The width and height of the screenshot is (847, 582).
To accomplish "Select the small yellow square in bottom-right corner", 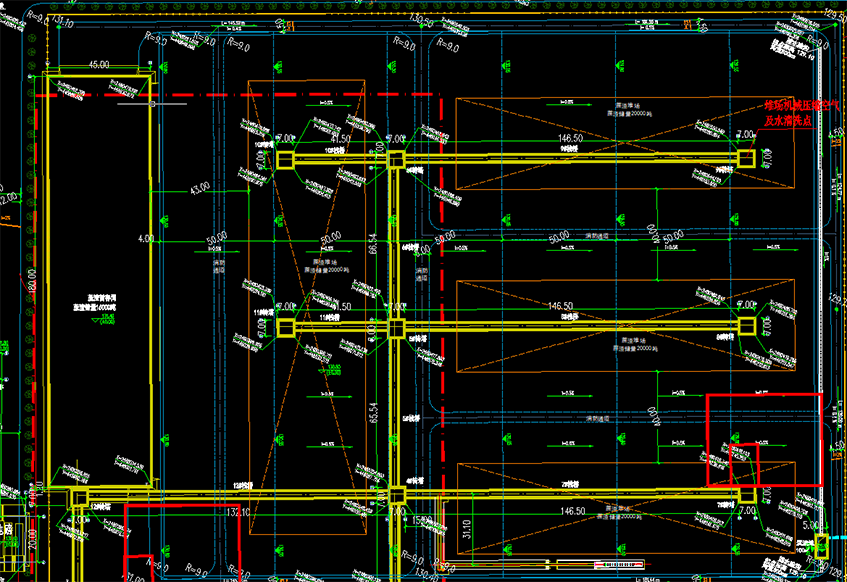I will pyautogui.click(x=820, y=546).
